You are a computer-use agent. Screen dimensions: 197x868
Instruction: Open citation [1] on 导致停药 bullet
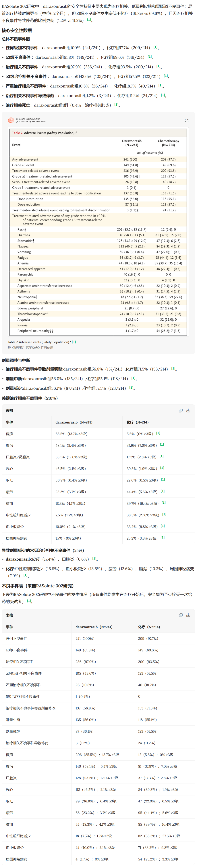tap(163, 95)
